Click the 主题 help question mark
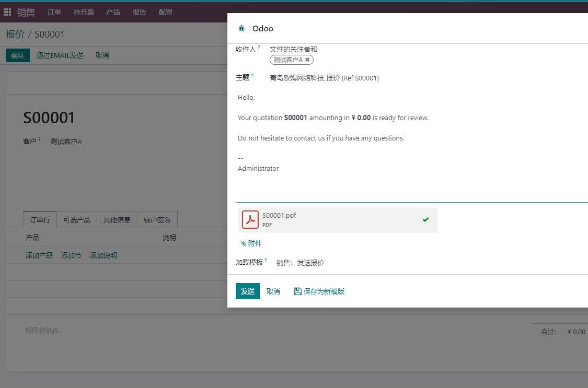Screen dimensions: 588x388 click(252, 75)
